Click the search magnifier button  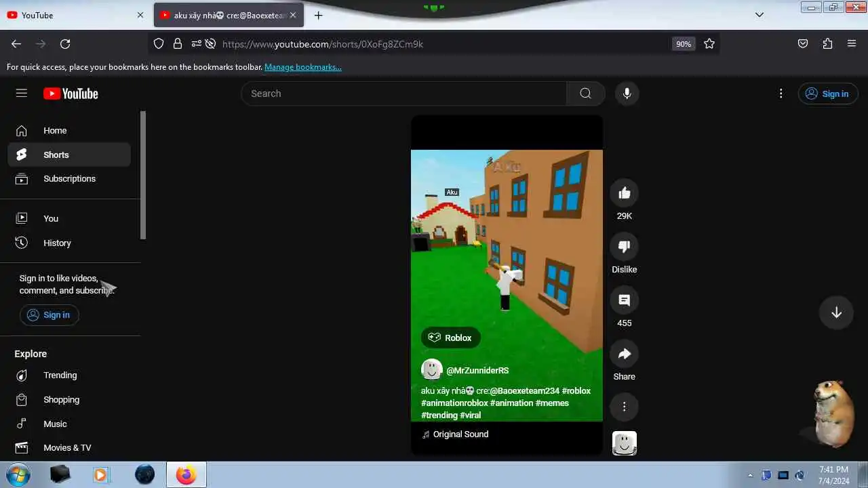(585, 94)
